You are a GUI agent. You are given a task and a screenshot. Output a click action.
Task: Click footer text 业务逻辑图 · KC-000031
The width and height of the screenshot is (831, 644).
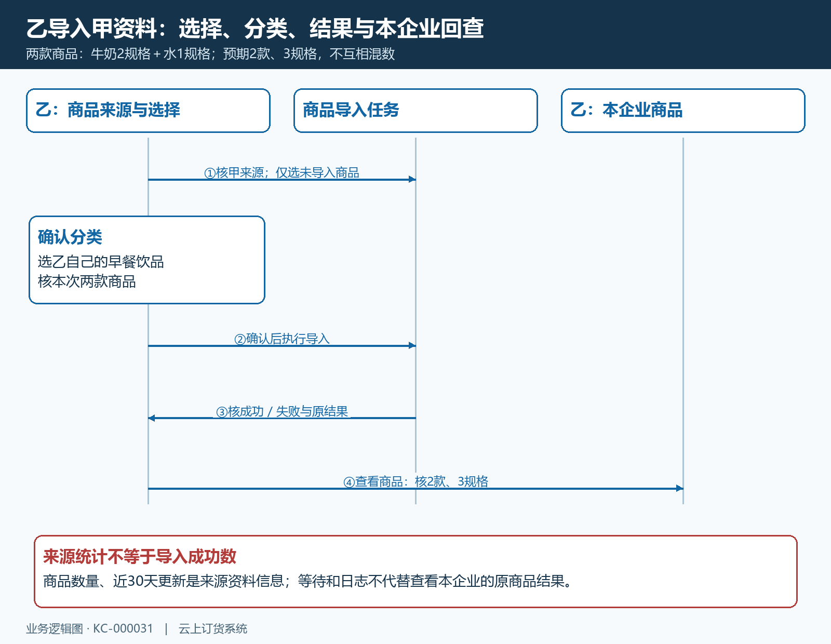pos(90,628)
